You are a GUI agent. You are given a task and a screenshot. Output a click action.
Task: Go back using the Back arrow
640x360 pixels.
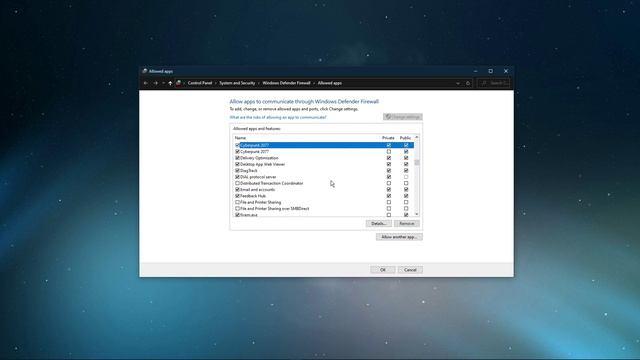[146, 83]
